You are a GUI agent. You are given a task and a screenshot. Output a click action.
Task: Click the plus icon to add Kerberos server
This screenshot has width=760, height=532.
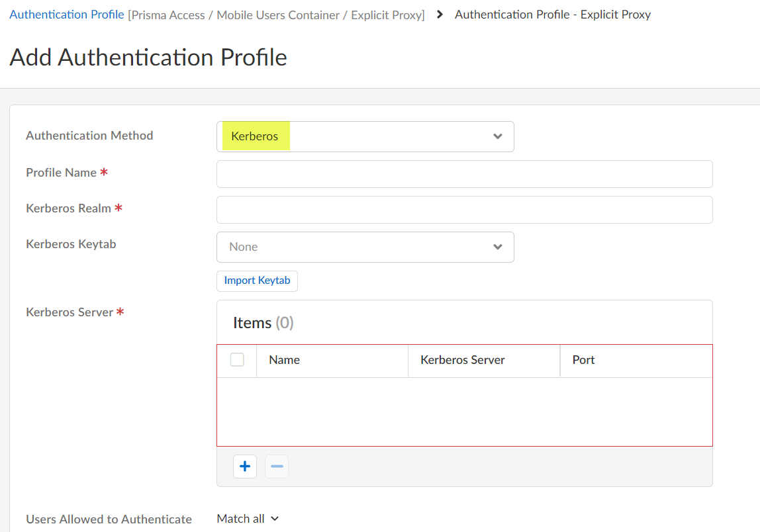tap(245, 466)
